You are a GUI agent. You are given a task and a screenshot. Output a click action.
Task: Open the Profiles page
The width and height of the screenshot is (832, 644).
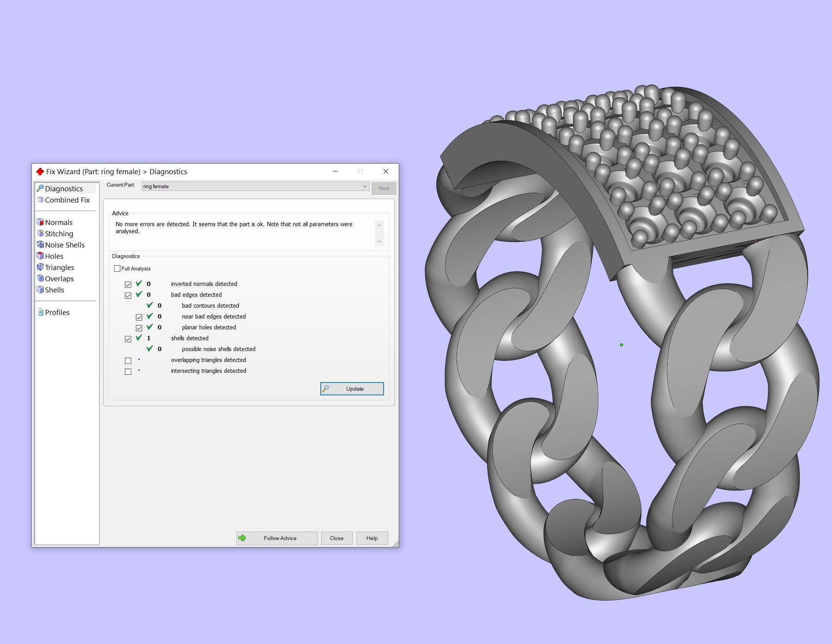[57, 312]
